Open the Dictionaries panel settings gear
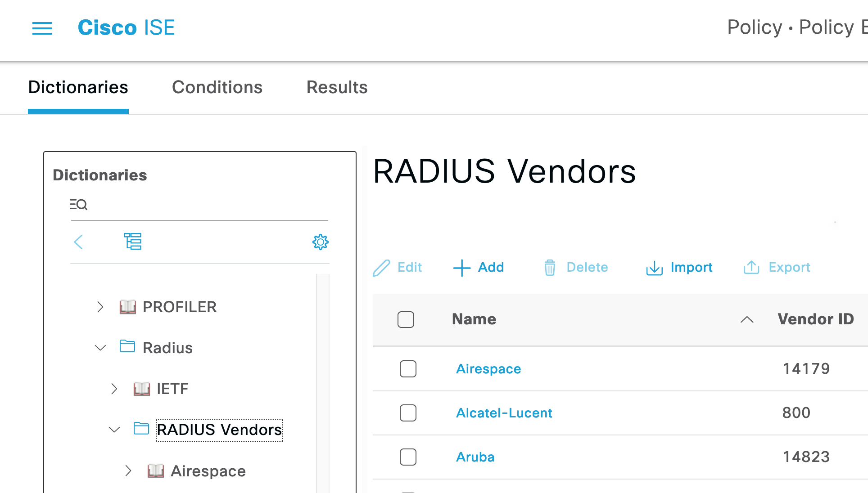This screenshot has width=868, height=493. pos(320,242)
